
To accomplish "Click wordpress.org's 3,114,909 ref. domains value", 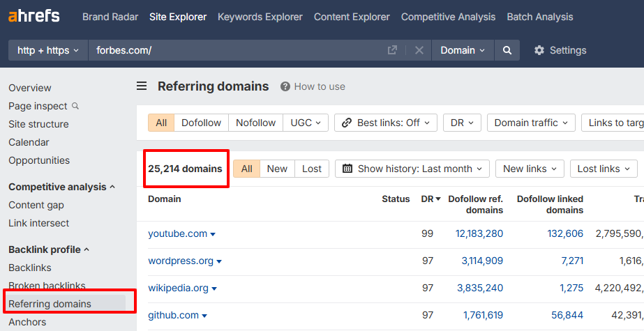I will click(482, 261).
